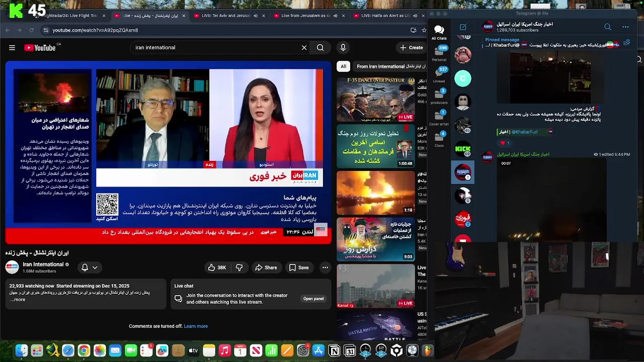Image resolution: width=644 pixels, height=362 pixels.
Task: Open the live chat panel
Action: 313,299
